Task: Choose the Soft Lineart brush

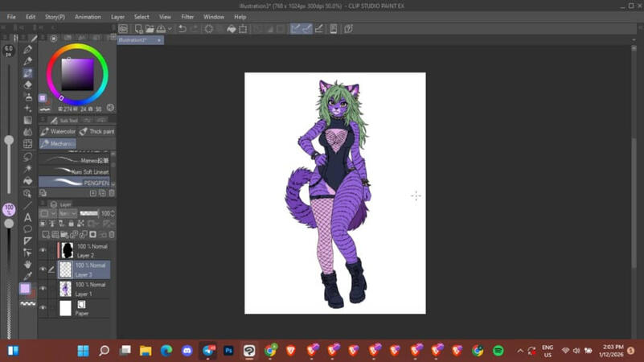Action: click(x=74, y=171)
